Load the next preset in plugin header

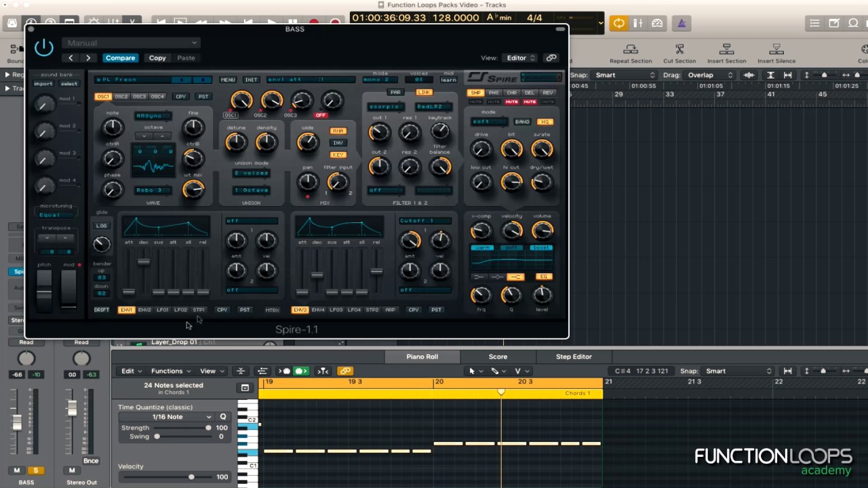(88, 58)
